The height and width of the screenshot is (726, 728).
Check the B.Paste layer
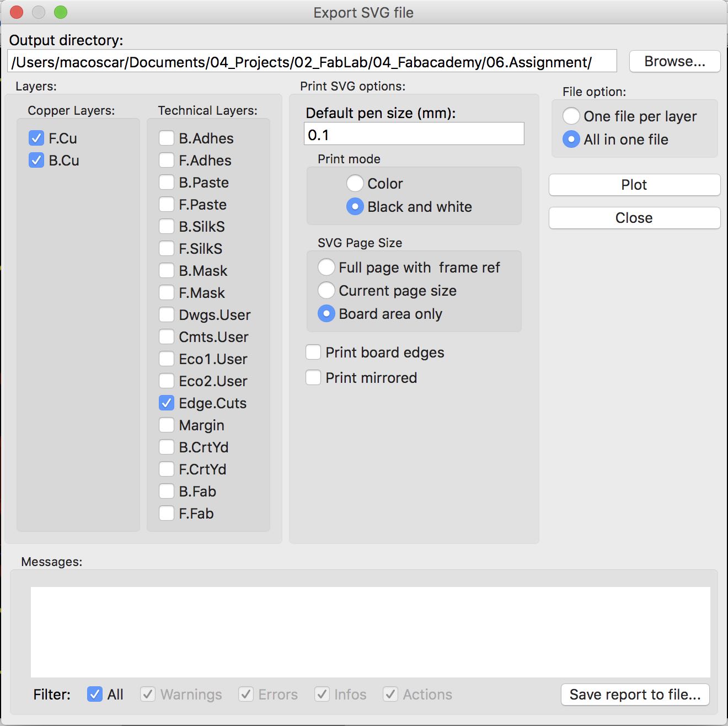pos(167,182)
